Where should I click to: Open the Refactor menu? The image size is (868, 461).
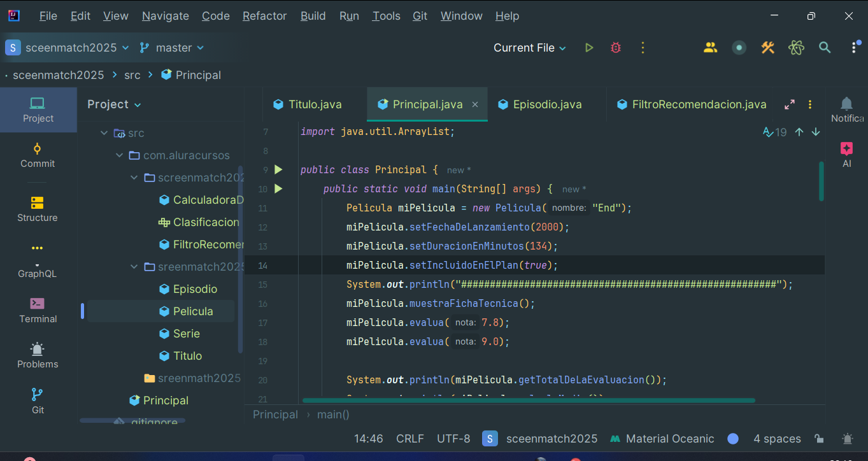264,16
